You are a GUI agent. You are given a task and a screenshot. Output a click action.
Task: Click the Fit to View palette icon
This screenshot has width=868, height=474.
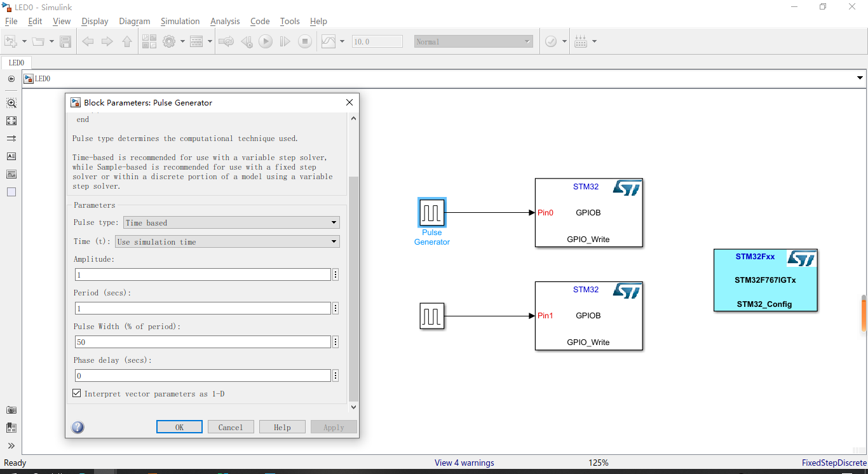coord(11,121)
